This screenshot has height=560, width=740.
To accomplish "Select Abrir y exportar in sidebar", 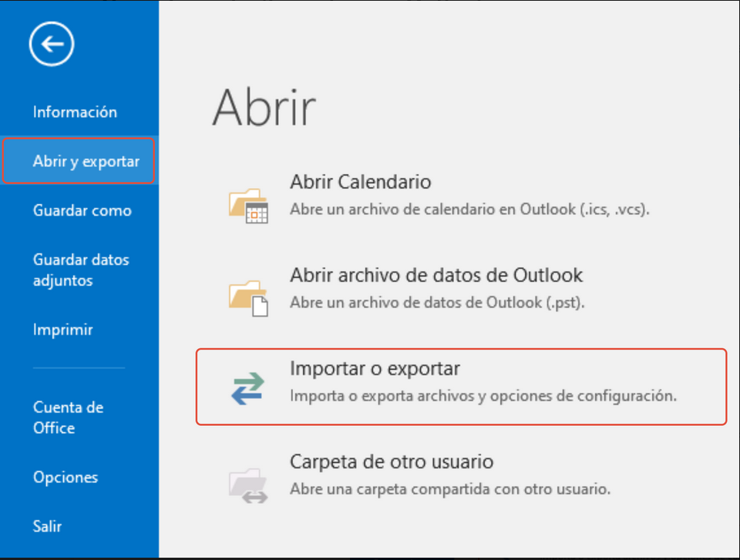I will click(x=79, y=161).
